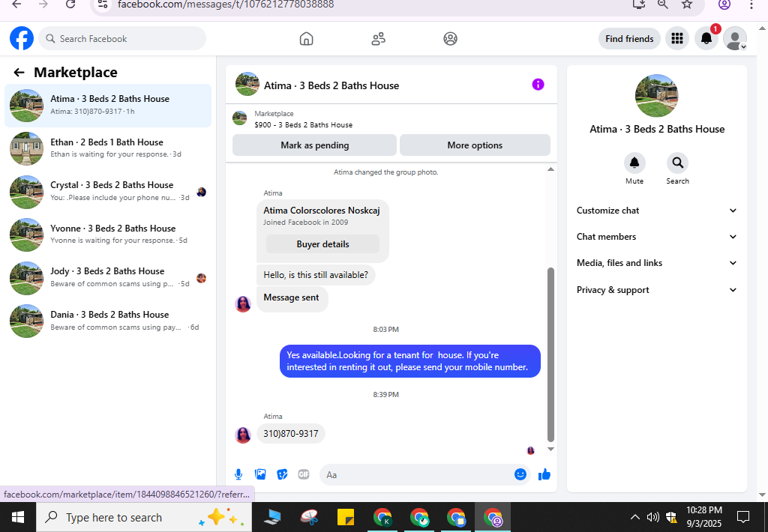Click Find friends button
This screenshot has height=532, width=768.
click(629, 39)
